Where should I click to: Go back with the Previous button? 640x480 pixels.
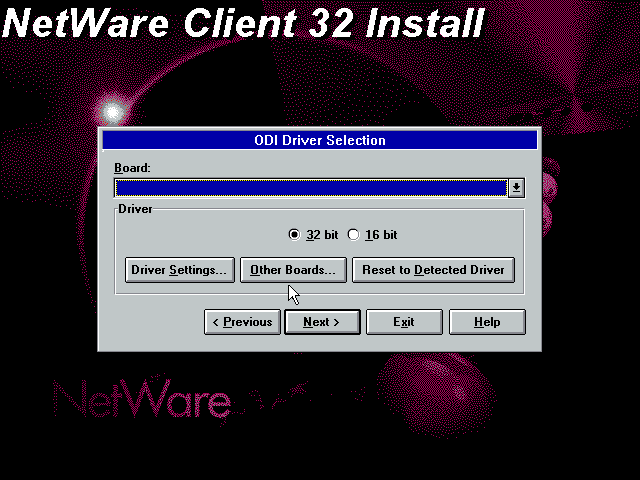point(242,322)
